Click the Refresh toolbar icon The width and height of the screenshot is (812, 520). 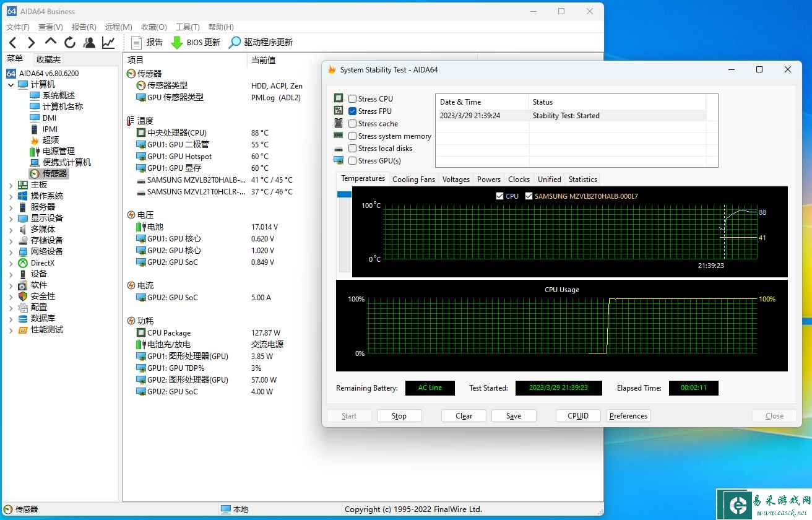coord(70,42)
